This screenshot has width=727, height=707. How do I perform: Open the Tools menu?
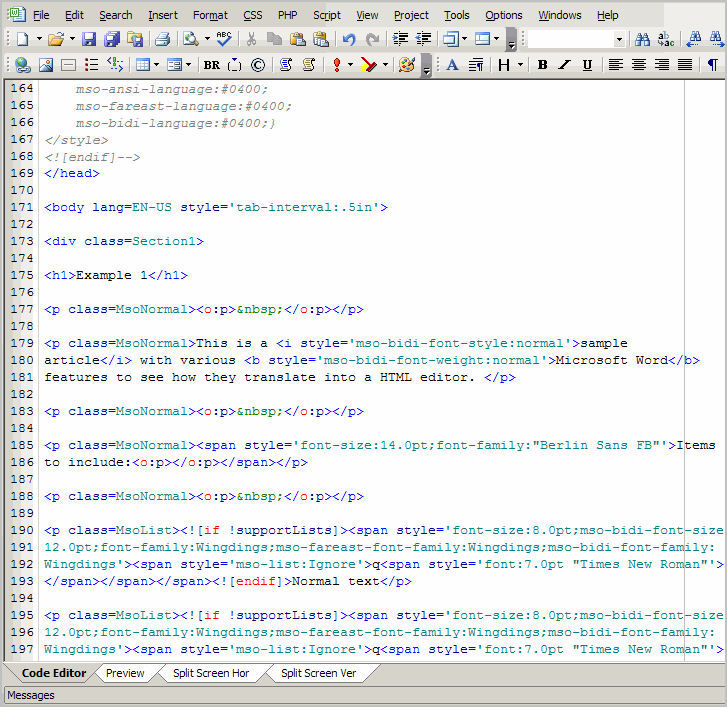pyautogui.click(x=457, y=15)
